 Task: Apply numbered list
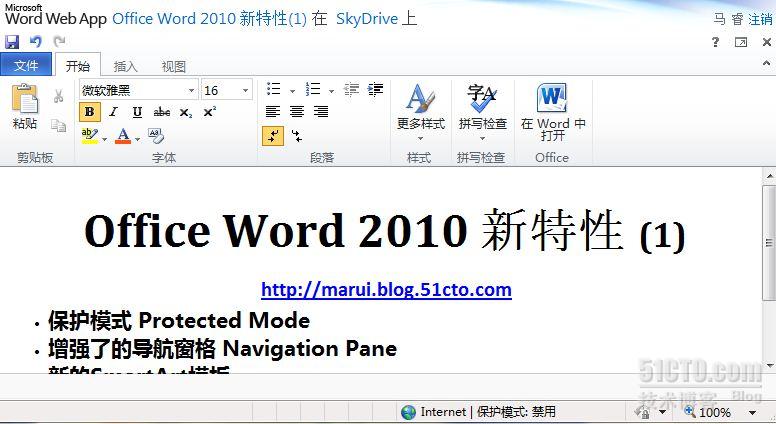coord(313,89)
